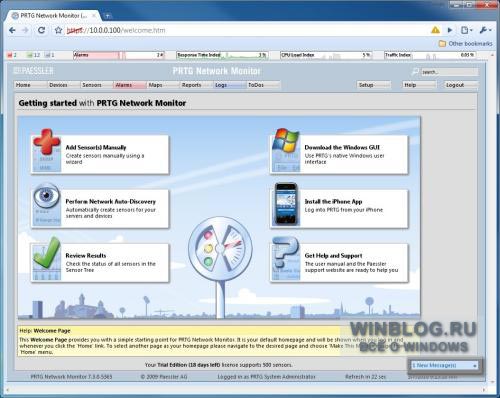
Task: Click the 2009 Paessler AG copyright link
Action: (x=164, y=377)
